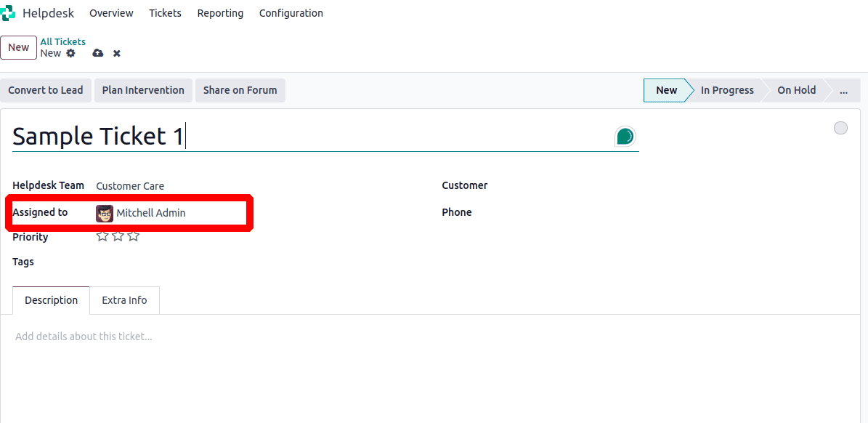Screen dimensions: 868x423
Task: Click the Share on Forum button
Action: point(240,90)
